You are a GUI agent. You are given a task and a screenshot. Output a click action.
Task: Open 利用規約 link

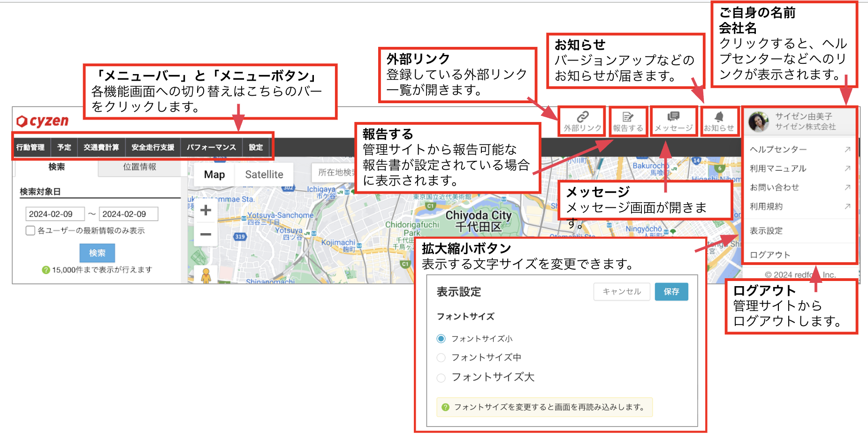pyautogui.click(x=766, y=206)
